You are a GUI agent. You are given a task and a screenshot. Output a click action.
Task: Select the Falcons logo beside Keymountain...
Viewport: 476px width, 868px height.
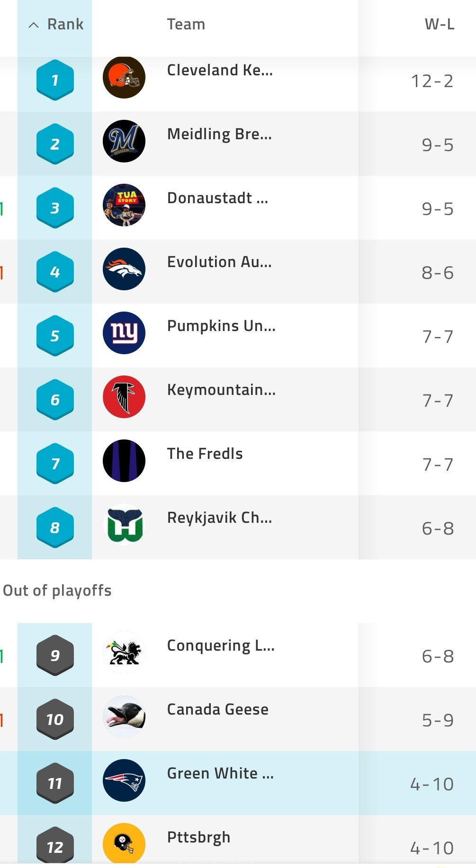point(124,397)
